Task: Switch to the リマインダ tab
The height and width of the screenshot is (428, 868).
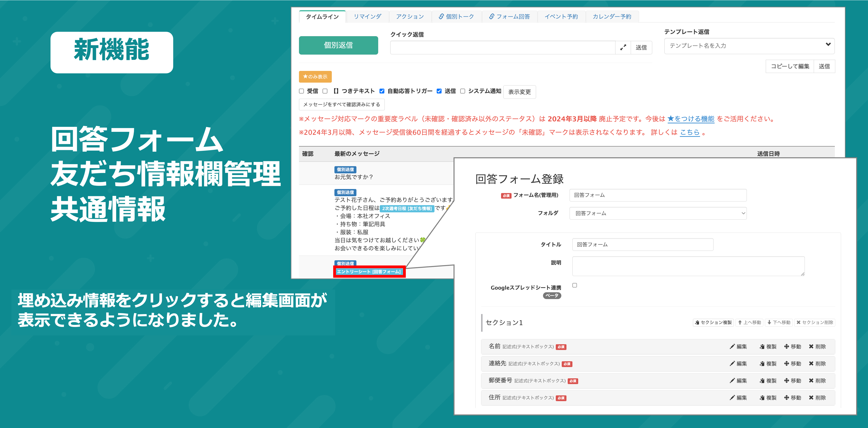Action: click(367, 17)
